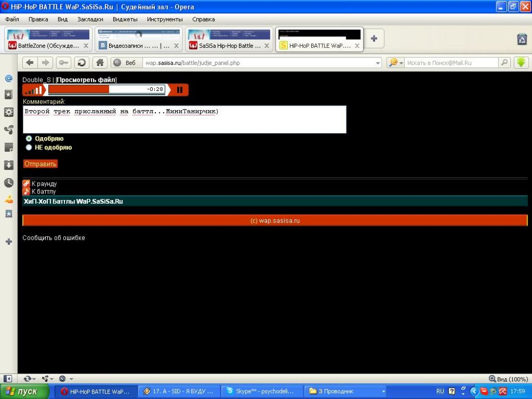The height and width of the screenshot is (399, 532).
Task: Open the search engine selector dropdown
Action: tap(401, 63)
